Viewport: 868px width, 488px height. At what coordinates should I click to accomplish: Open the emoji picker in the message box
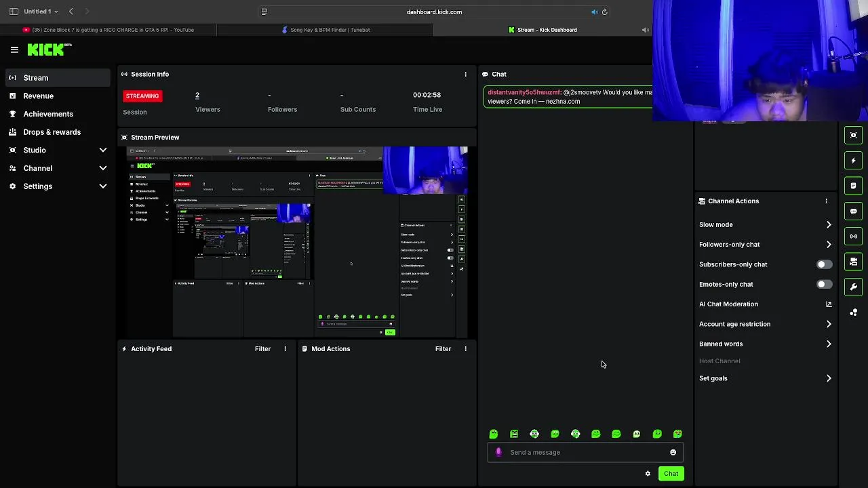click(673, 453)
